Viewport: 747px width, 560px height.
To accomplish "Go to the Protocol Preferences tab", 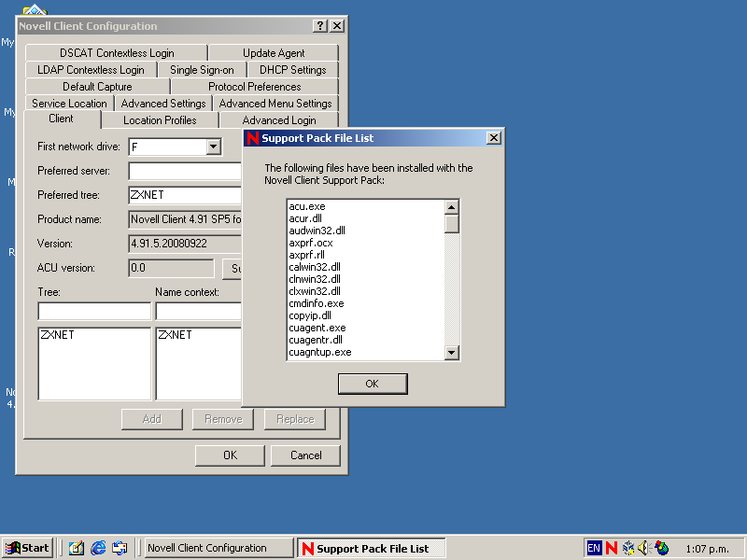I will point(254,87).
